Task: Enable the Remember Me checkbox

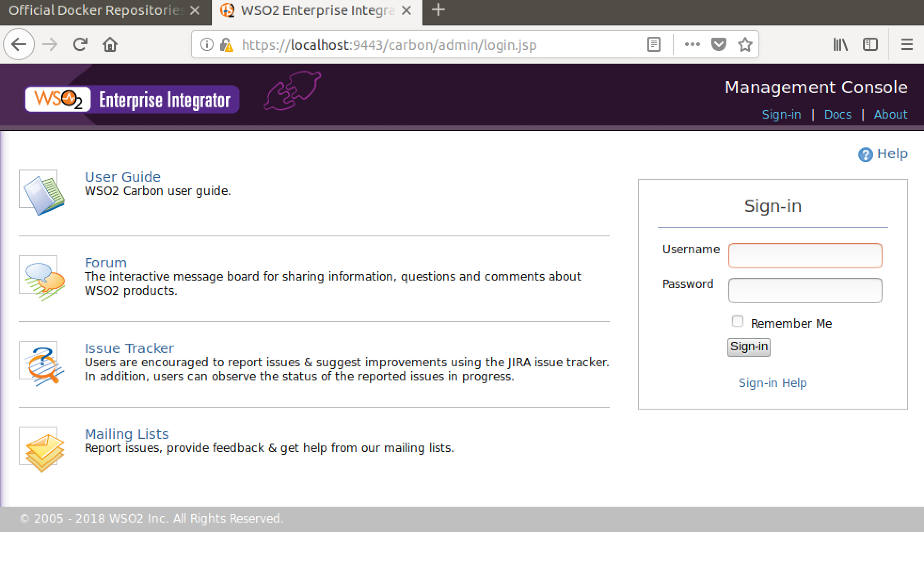Action: pyautogui.click(x=737, y=322)
